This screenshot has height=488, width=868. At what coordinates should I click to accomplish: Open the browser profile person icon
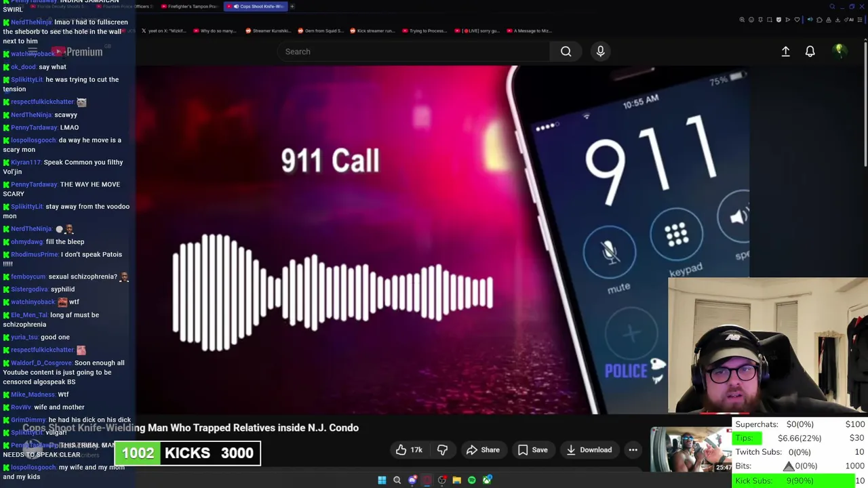click(x=829, y=20)
